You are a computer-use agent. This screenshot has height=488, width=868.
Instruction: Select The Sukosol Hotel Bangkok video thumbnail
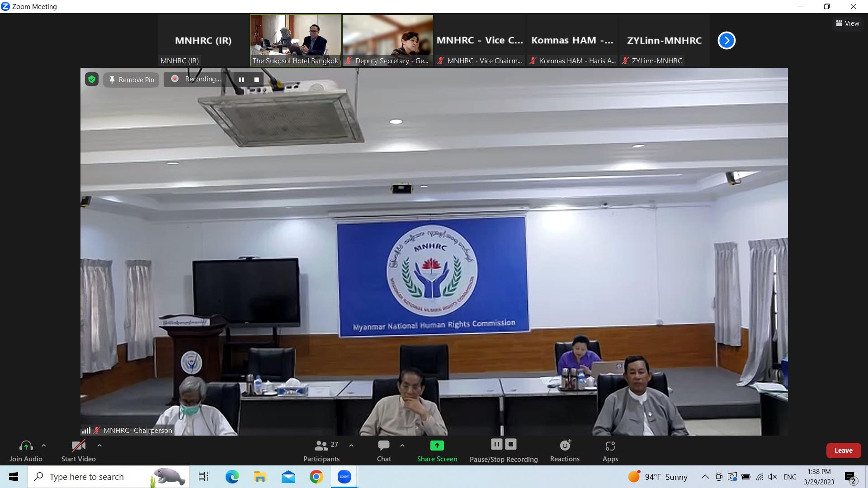(x=296, y=40)
